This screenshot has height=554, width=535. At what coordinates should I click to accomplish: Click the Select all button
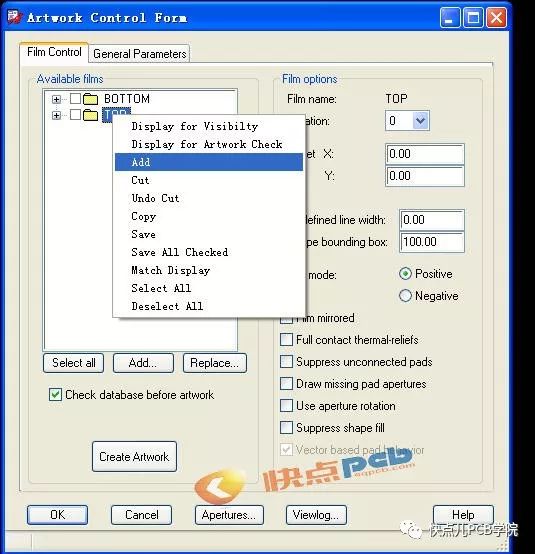pos(74,363)
